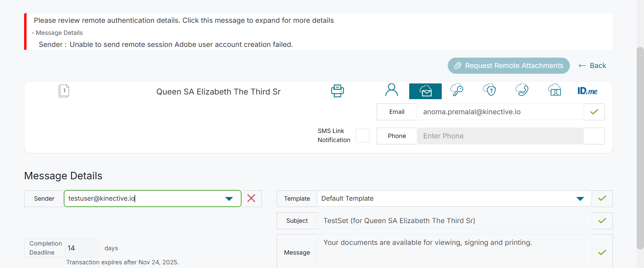Expand the Template dropdown
644x268 pixels.
point(580,199)
